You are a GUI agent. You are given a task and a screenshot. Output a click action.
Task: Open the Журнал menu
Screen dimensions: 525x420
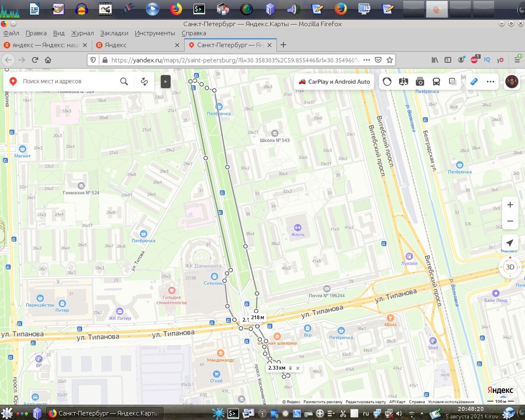[x=82, y=33]
